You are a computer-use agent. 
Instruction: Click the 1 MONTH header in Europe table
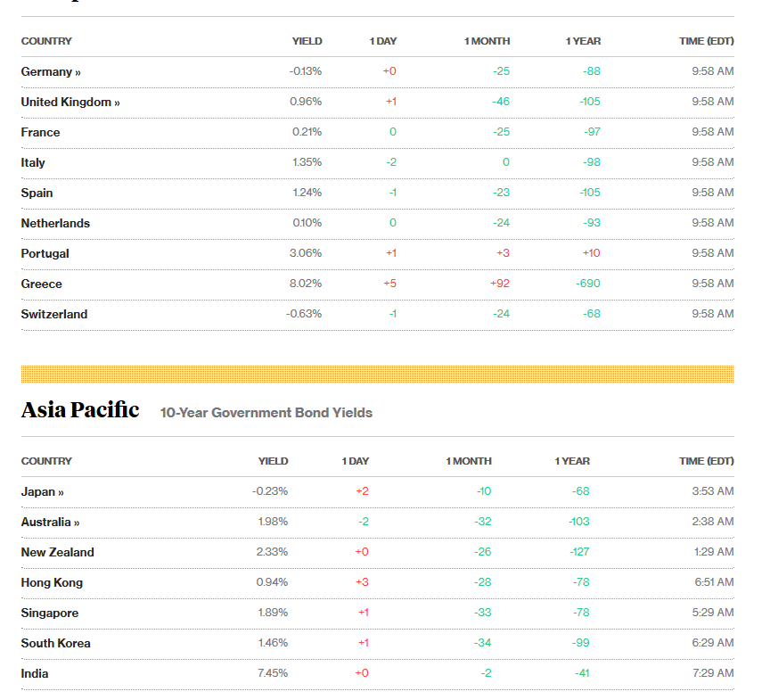pyautogui.click(x=487, y=41)
